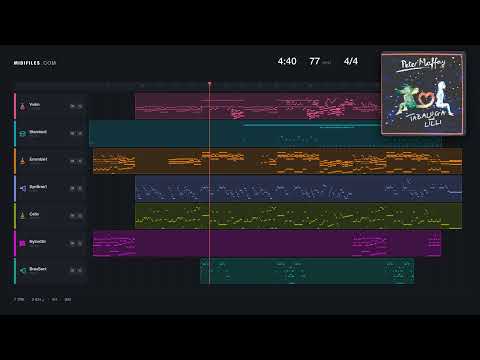The height and width of the screenshot is (360, 480).
Task: Click the 4:40 song duration display
Action: click(287, 61)
